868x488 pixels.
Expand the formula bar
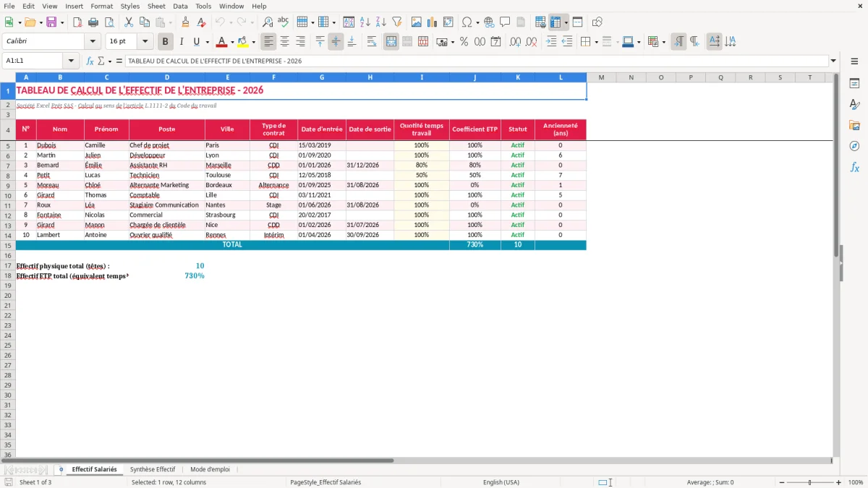(833, 61)
